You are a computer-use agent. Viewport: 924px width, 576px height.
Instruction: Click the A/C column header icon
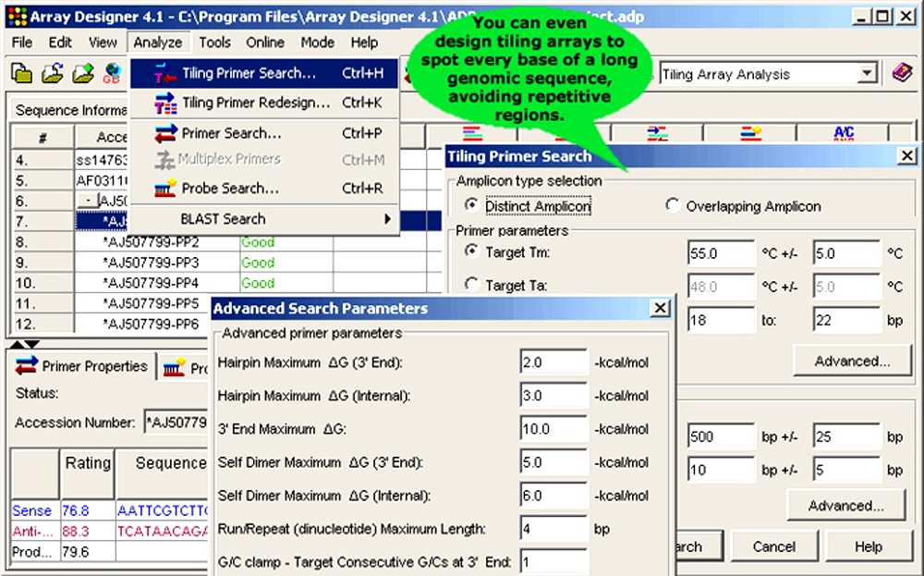[x=844, y=134]
